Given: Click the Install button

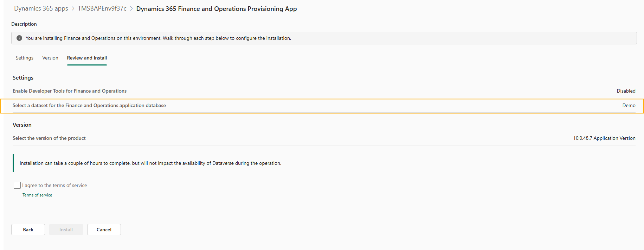Looking at the screenshot, I should click(x=66, y=230).
